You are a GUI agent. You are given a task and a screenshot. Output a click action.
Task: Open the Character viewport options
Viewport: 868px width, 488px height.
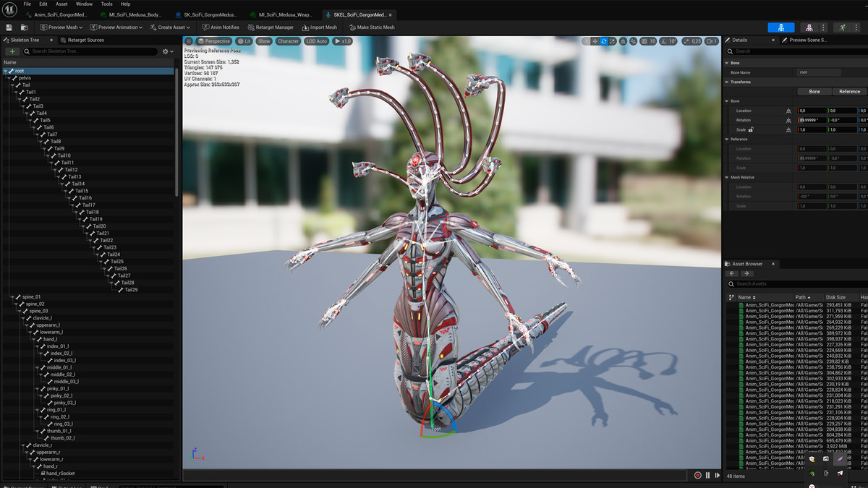(288, 41)
